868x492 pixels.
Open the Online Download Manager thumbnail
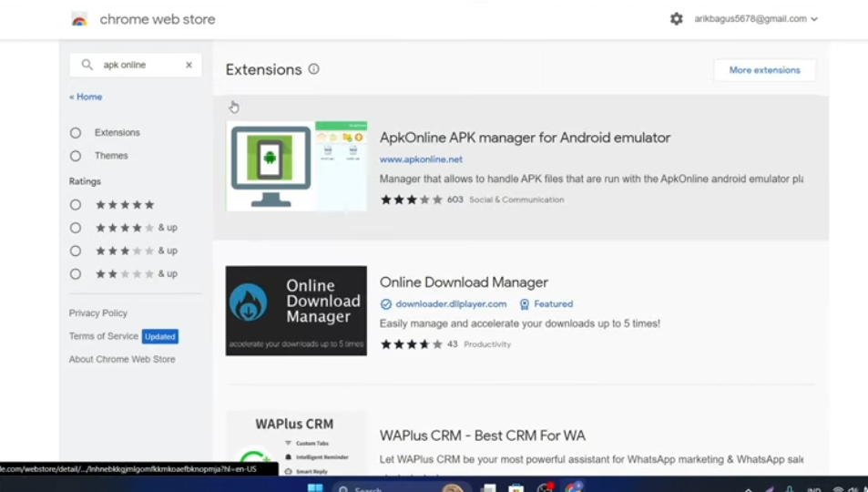tap(296, 311)
